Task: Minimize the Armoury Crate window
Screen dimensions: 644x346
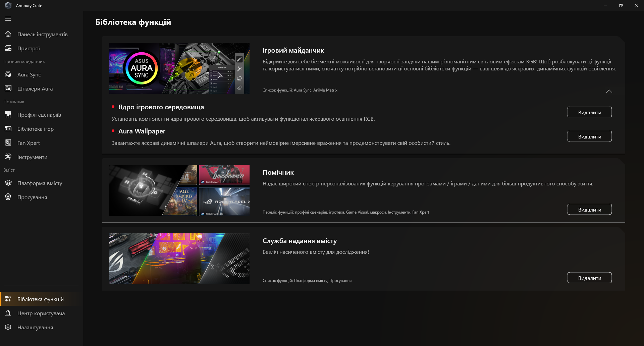Action: point(605,5)
